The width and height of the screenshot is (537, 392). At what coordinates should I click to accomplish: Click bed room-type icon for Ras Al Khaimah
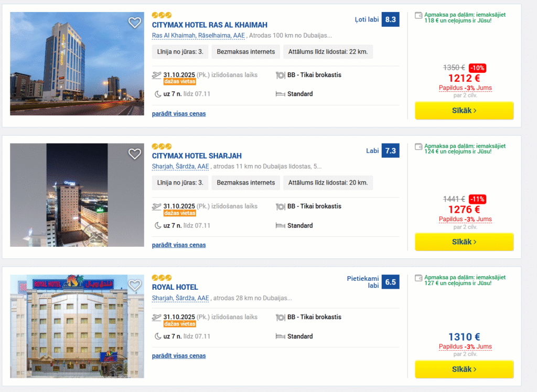click(x=280, y=94)
